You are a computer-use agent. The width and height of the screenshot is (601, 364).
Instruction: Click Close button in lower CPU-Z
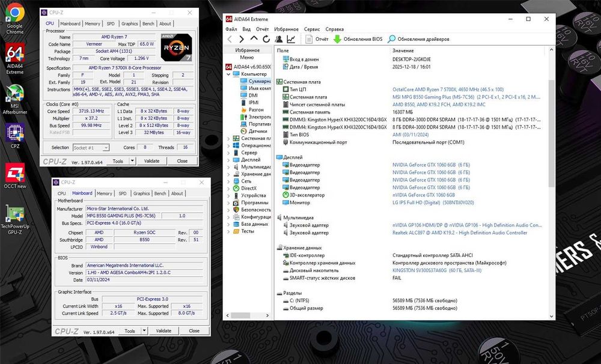[194, 331]
